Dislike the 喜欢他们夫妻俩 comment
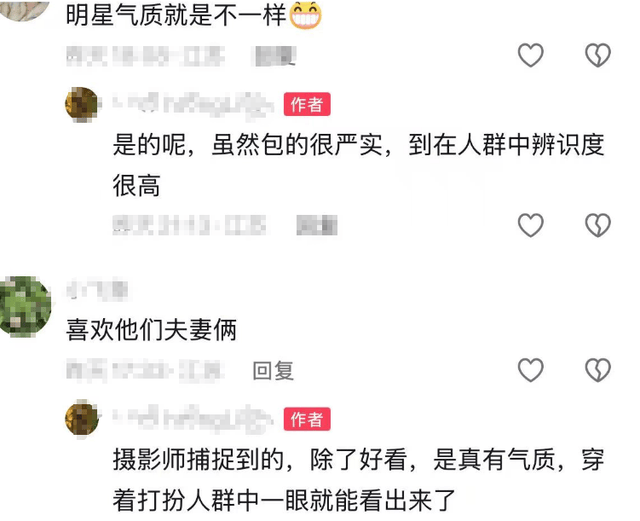640x521 pixels. click(x=598, y=370)
